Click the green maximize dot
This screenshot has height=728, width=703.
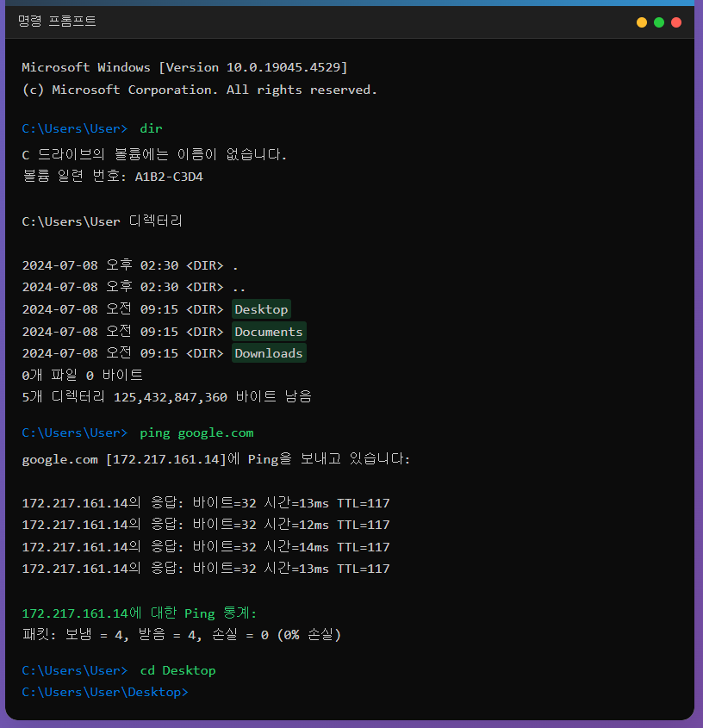658,22
